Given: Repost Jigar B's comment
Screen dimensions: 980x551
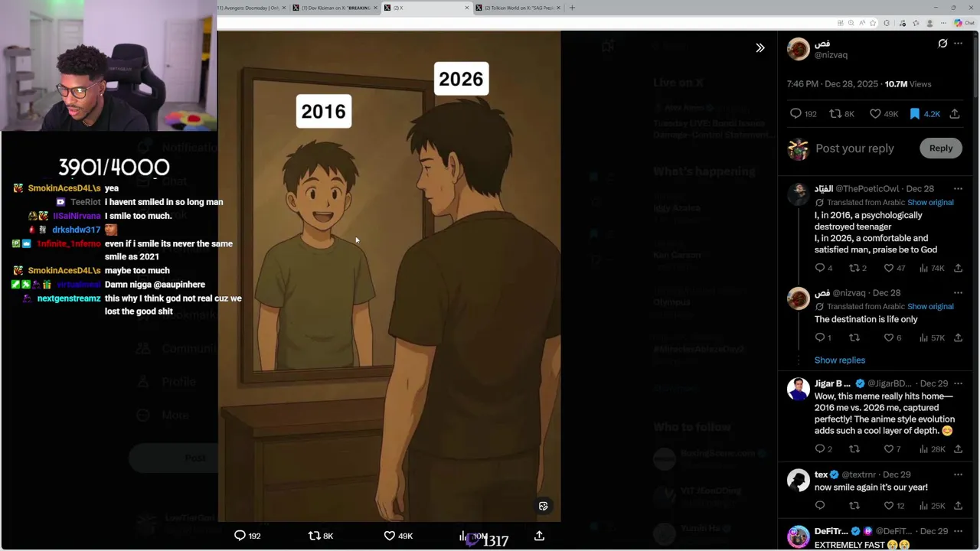Looking at the screenshot, I should (x=854, y=449).
